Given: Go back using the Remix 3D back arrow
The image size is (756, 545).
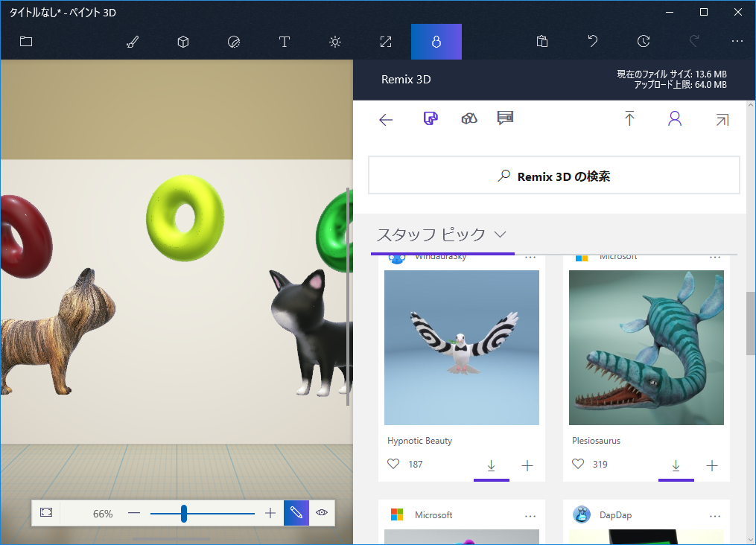Looking at the screenshot, I should [387, 118].
